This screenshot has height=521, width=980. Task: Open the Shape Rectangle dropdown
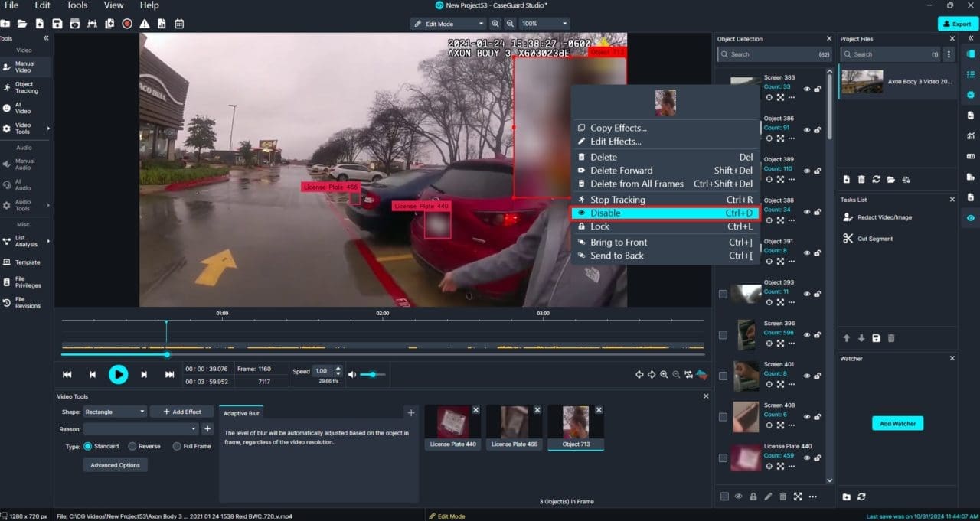114,412
